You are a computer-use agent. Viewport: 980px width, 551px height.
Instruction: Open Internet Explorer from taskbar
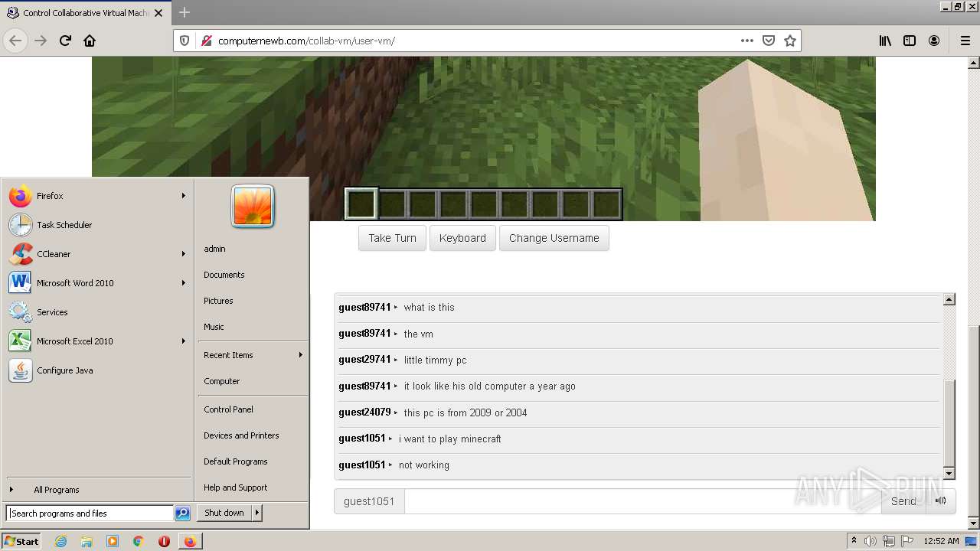61,541
